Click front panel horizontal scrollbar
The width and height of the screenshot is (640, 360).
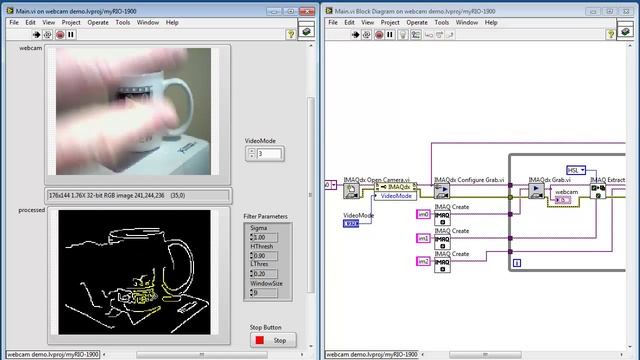click(x=202, y=355)
